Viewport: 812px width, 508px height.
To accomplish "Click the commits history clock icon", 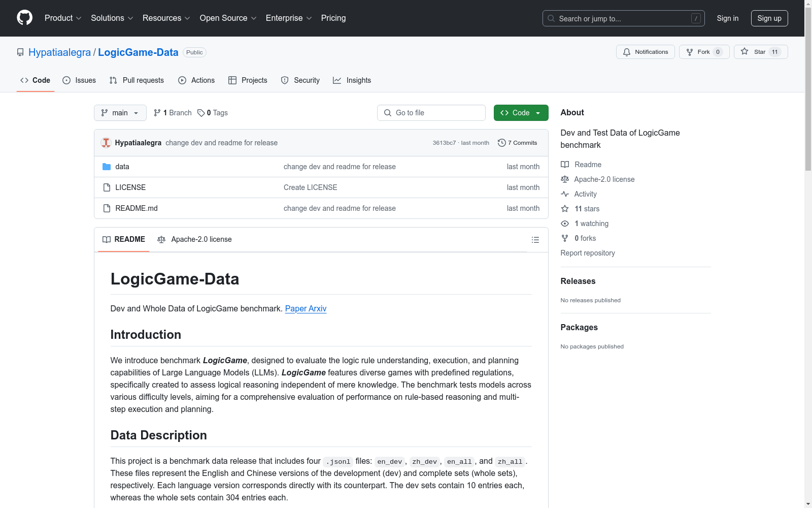I will (x=502, y=143).
